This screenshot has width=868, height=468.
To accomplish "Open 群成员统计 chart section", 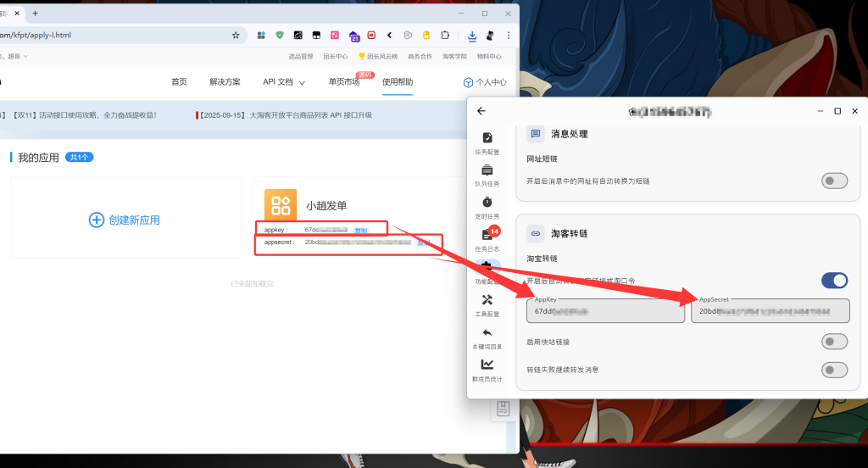I will [487, 370].
